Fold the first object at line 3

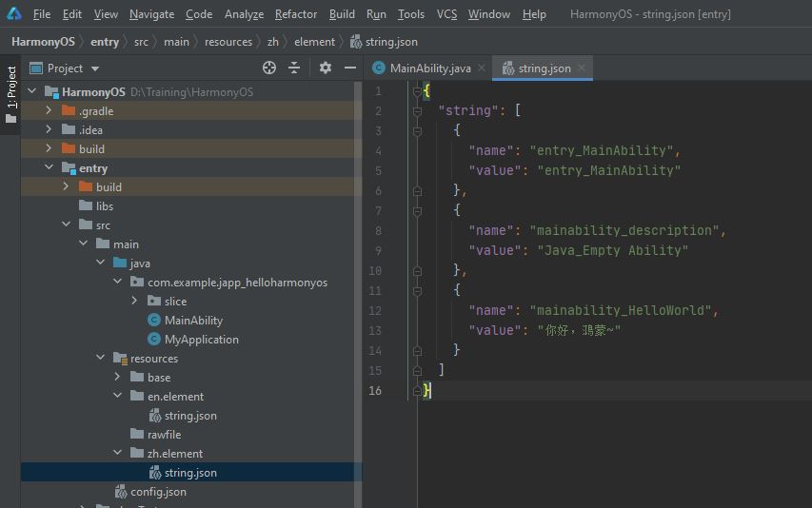pyautogui.click(x=417, y=131)
